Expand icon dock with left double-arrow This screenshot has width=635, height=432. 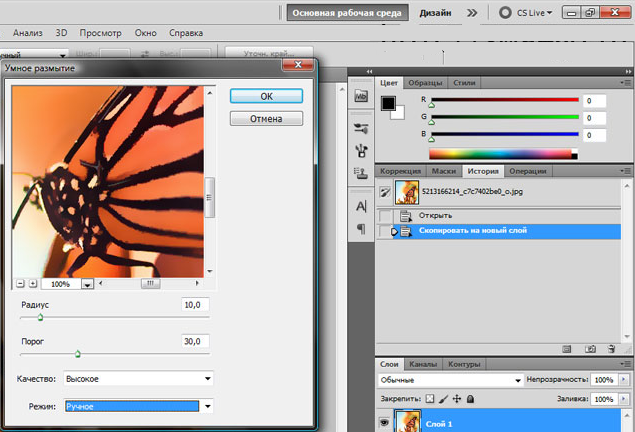click(369, 71)
